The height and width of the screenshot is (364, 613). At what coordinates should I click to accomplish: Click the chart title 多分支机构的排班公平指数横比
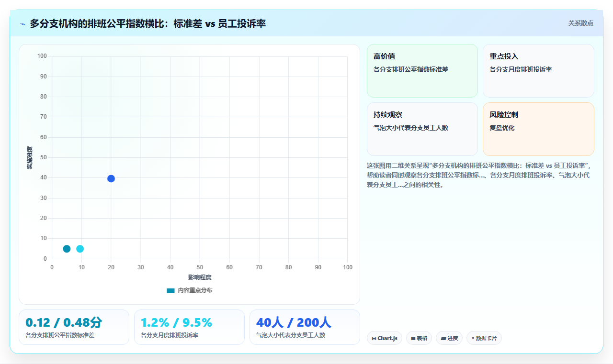[148, 23]
